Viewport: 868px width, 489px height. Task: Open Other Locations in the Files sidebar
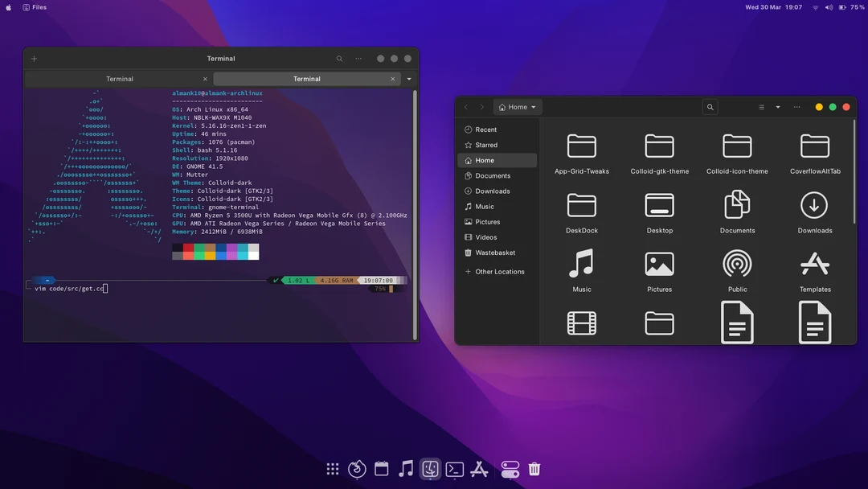(498, 271)
